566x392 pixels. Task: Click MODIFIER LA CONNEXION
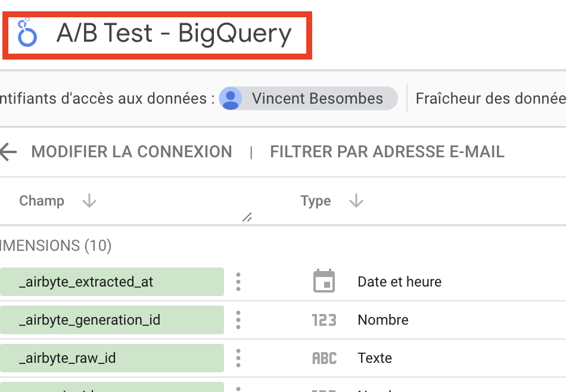[x=132, y=151]
